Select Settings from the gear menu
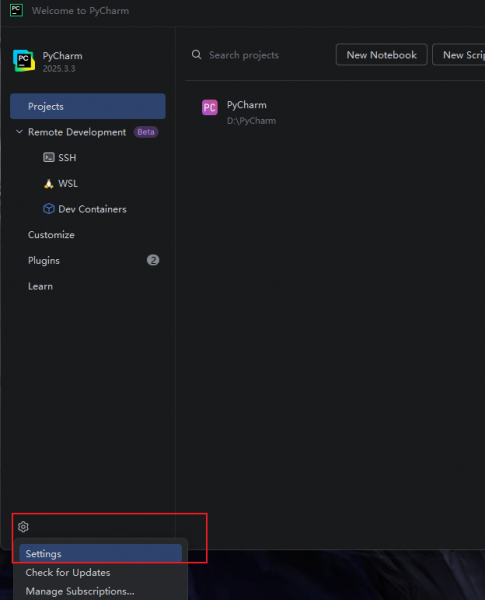The width and height of the screenshot is (485, 600). pyautogui.click(x=100, y=554)
